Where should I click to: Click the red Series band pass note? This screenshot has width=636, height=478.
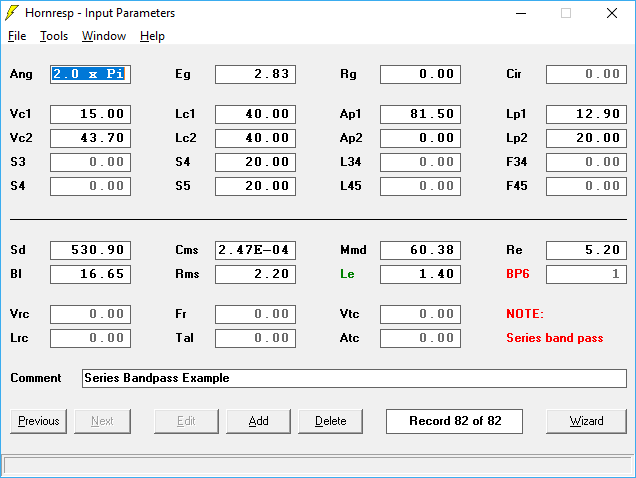coord(554,338)
